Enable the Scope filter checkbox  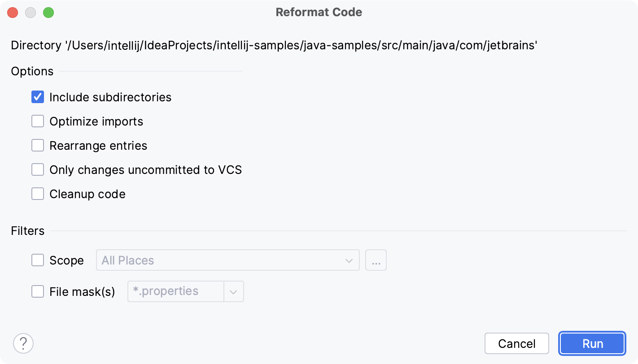pos(38,260)
